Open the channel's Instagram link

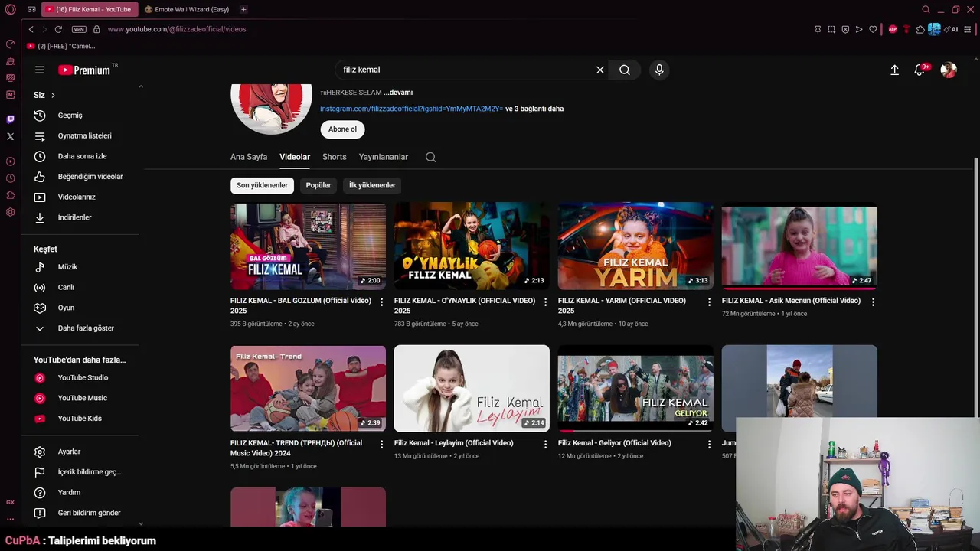(x=411, y=109)
